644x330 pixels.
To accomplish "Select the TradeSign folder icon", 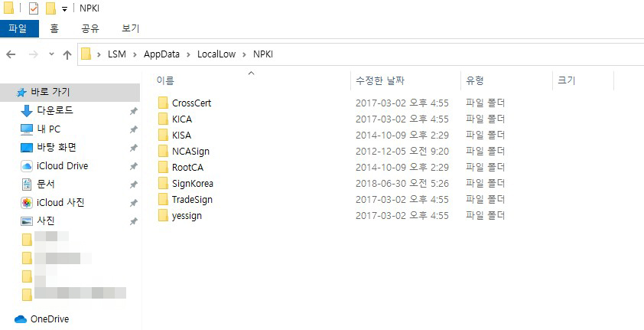I will pyautogui.click(x=163, y=200).
